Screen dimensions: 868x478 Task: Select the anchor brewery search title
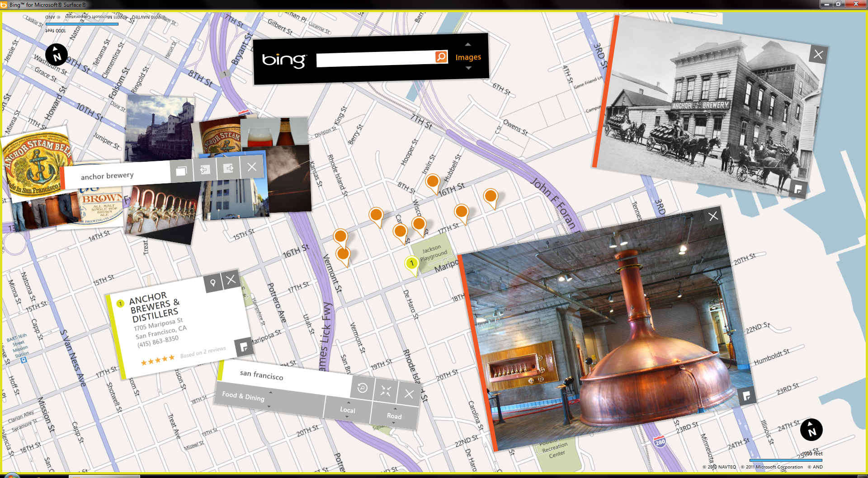pos(107,176)
